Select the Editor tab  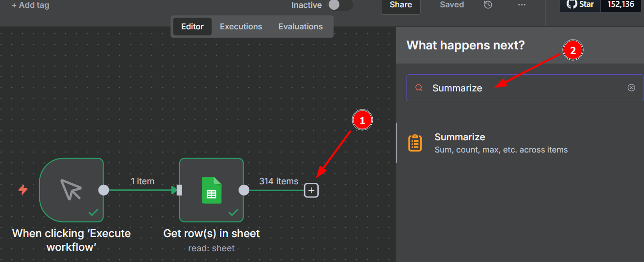point(192,27)
